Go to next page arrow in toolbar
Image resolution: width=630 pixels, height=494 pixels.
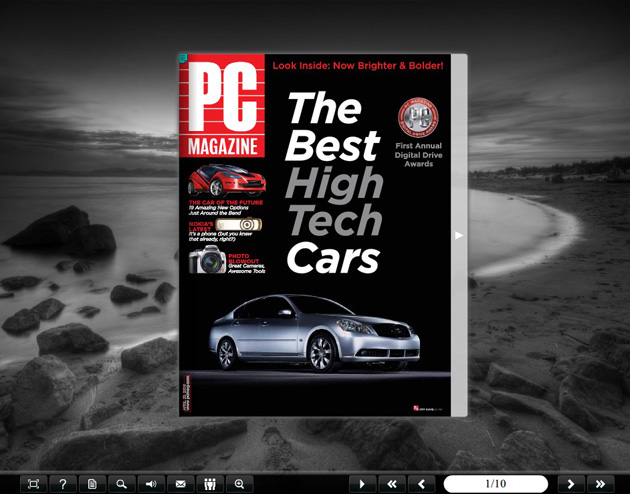click(x=571, y=484)
